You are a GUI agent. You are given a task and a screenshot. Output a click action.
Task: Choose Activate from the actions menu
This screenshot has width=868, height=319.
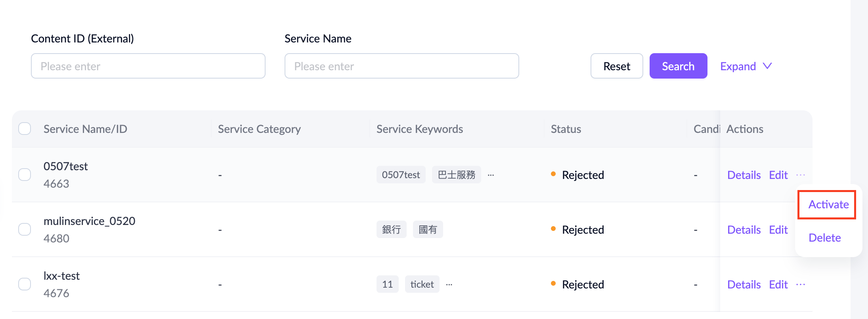point(828,205)
